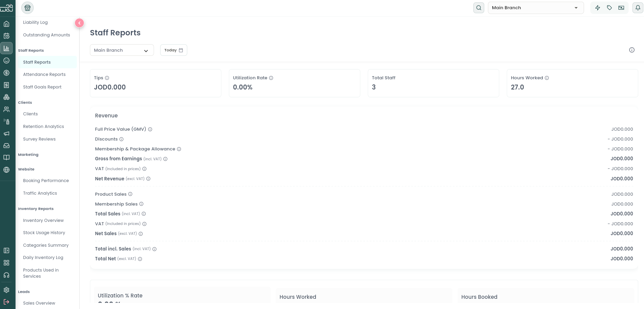Image resolution: width=644 pixels, height=309 pixels.
Task: Open the Today date picker
Action: [173, 50]
